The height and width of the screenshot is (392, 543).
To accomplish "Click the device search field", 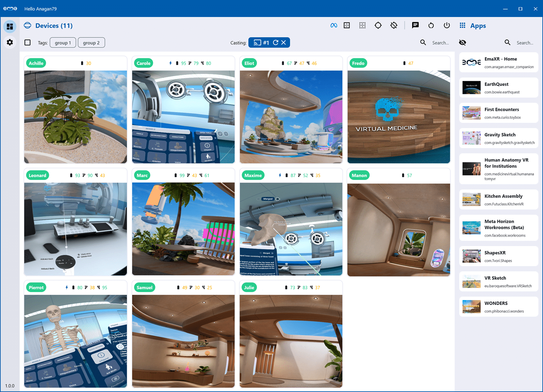I will coord(440,43).
